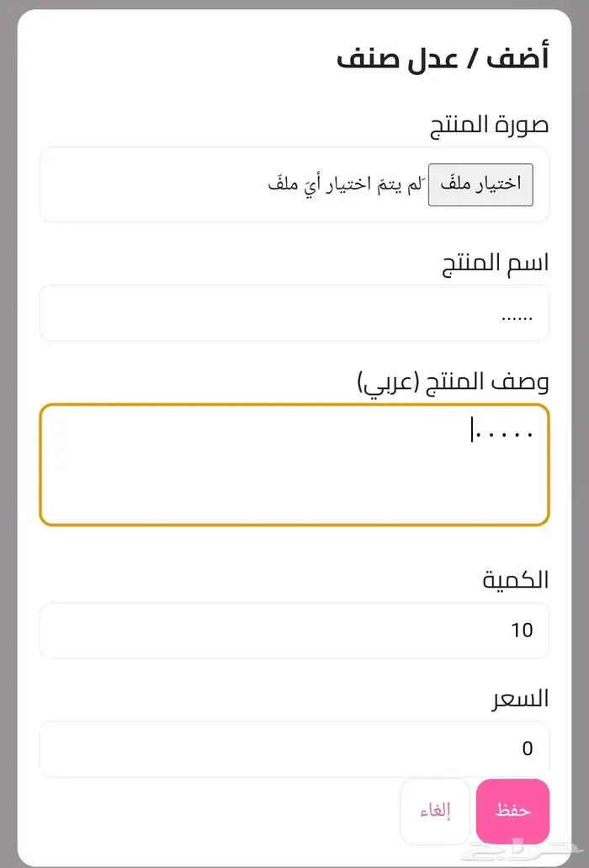Click the لم يتمّ اختيار أيّ ملف text
The width and height of the screenshot is (589, 868).
tap(348, 184)
